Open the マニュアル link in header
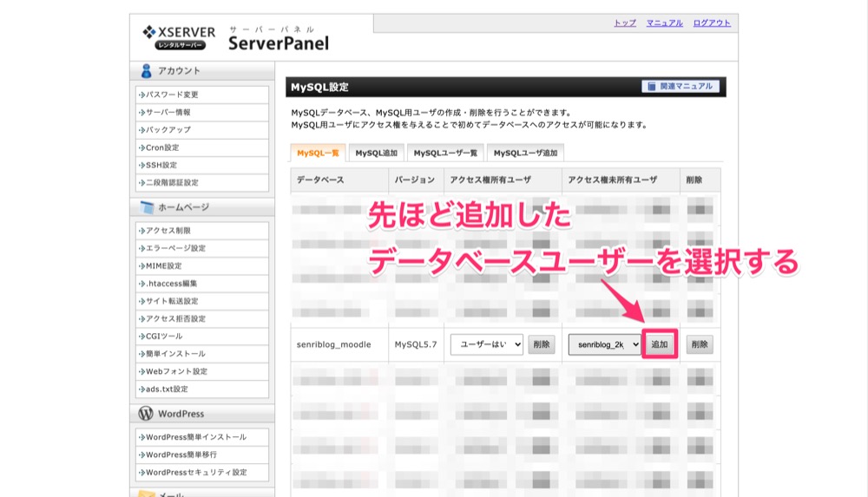This screenshot has height=497, width=868. coord(664,23)
